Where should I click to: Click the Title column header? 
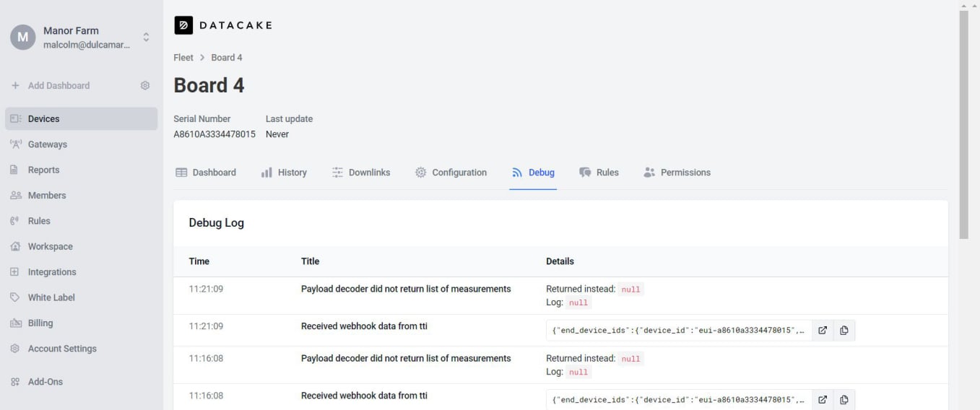310,261
